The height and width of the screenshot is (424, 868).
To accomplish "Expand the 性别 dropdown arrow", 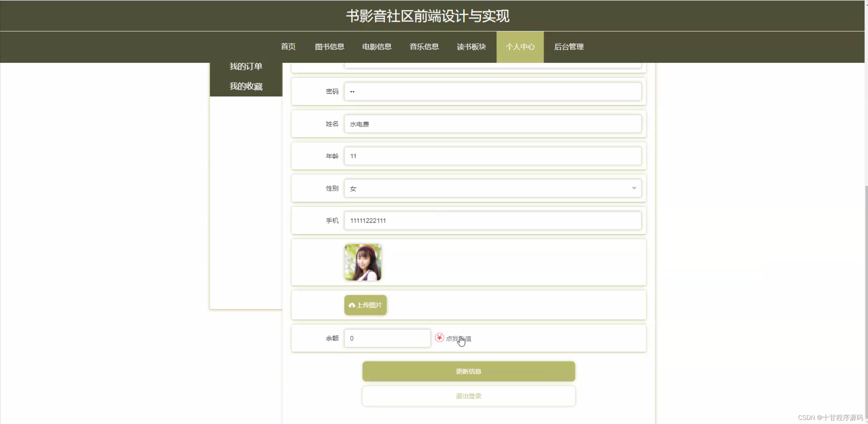I will [x=634, y=188].
